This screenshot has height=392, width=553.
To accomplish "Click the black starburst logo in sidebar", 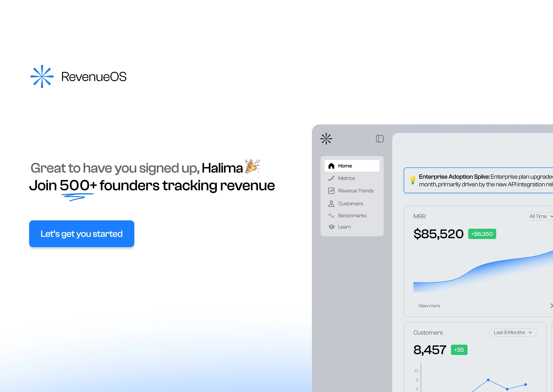I will [x=326, y=139].
